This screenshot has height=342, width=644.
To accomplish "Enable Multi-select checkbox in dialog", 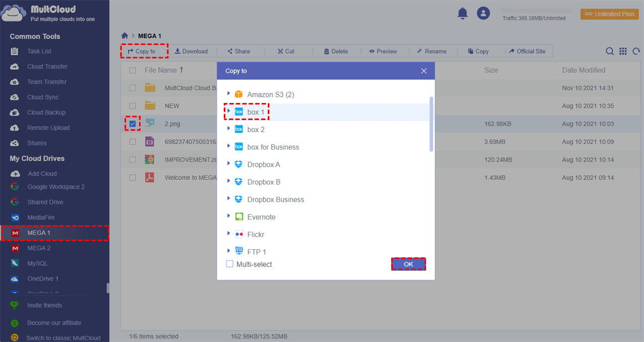I will [x=230, y=264].
